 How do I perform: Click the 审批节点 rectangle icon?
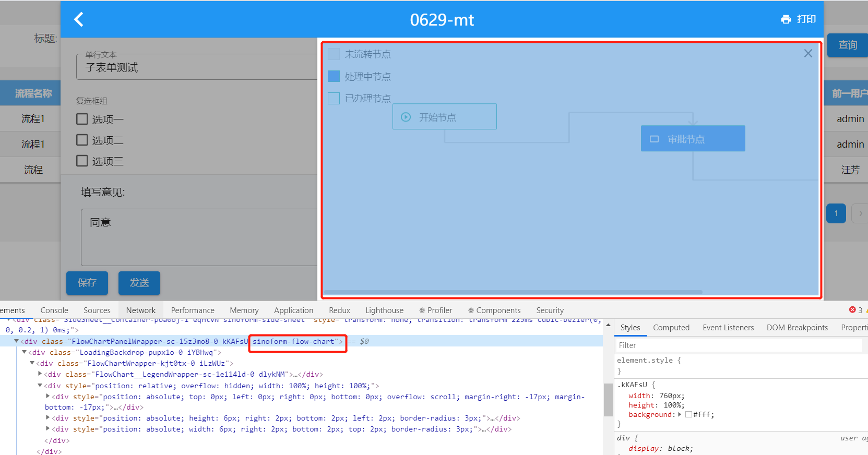click(x=655, y=139)
